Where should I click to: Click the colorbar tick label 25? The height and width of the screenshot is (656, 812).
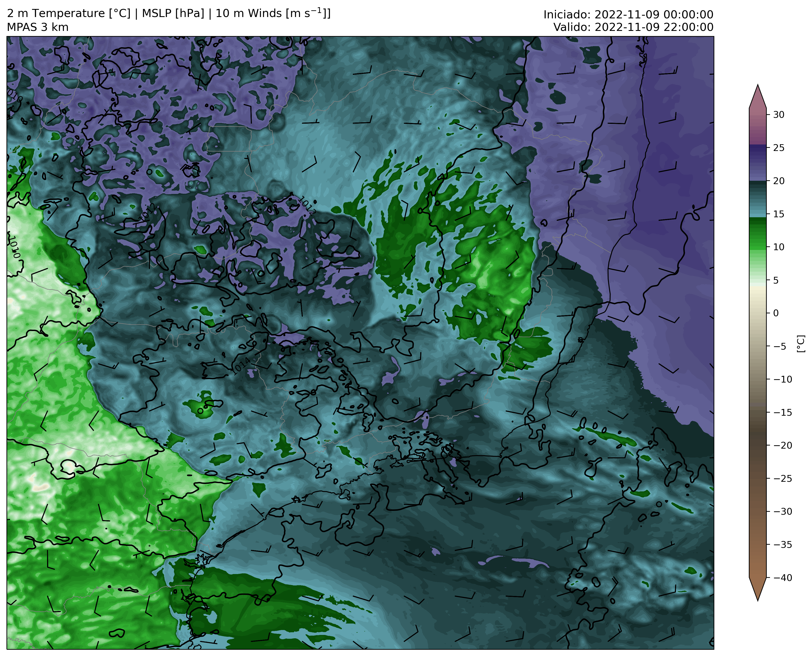point(779,148)
